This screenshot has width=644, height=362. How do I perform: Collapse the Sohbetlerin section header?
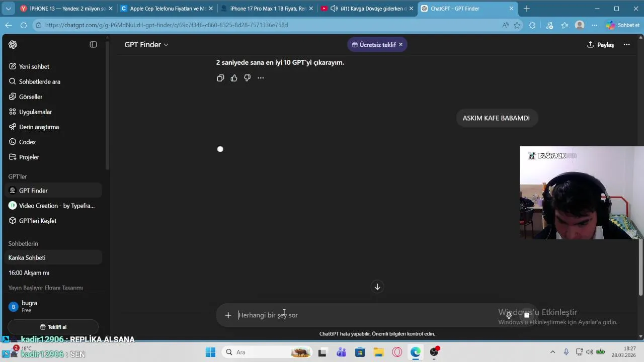click(23, 243)
